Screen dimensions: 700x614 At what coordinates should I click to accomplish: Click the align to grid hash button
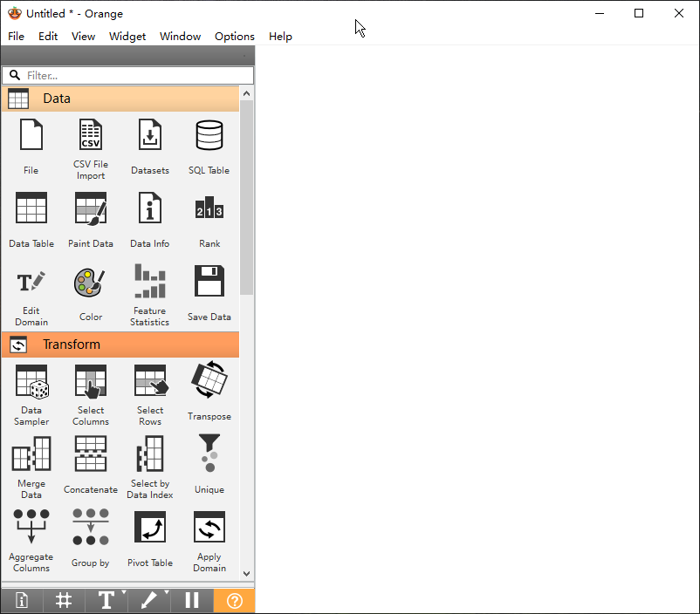(64, 601)
